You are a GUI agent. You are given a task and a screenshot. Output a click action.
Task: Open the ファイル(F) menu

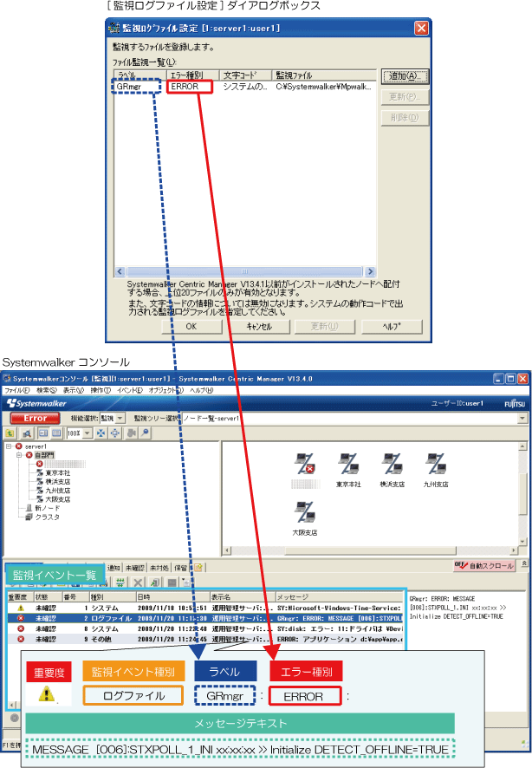click(17, 390)
